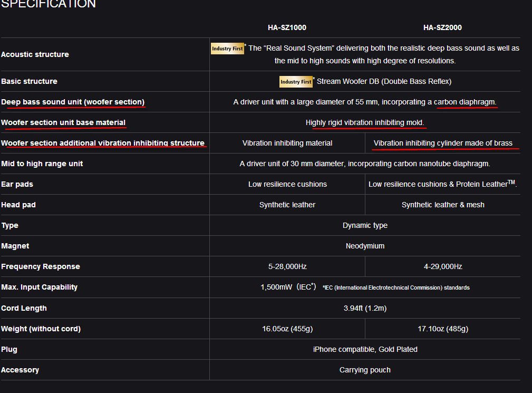
Task: Click the Acoustic structure row label
Action: [35, 54]
